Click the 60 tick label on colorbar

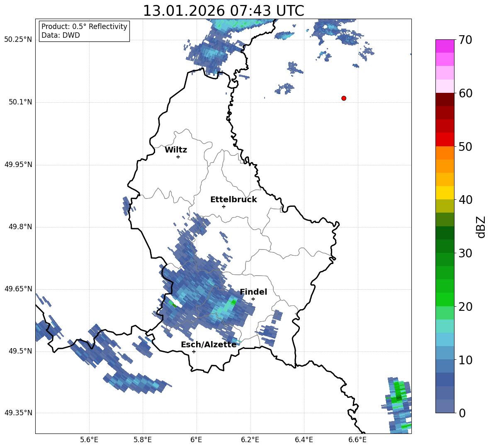(x=465, y=93)
